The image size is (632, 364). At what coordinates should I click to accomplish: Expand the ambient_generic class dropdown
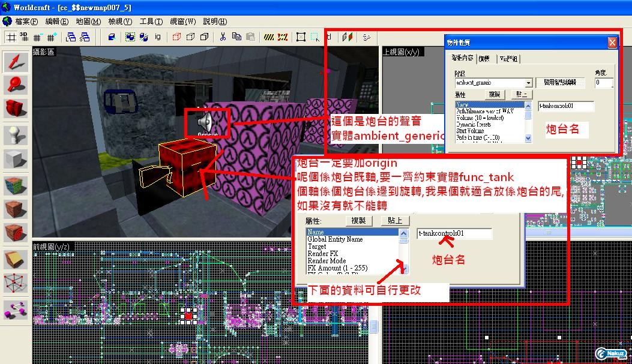(x=528, y=83)
